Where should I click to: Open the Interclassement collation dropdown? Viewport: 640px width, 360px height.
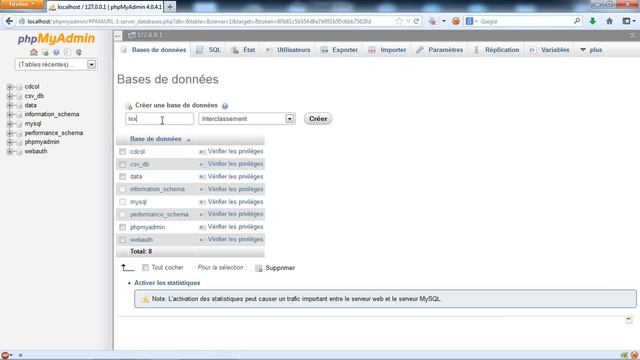(x=247, y=119)
